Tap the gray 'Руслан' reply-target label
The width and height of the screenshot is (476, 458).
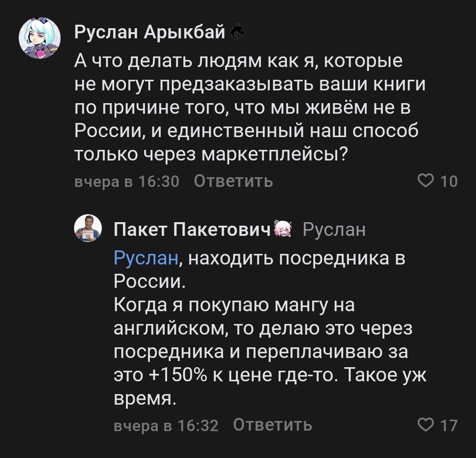334,229
